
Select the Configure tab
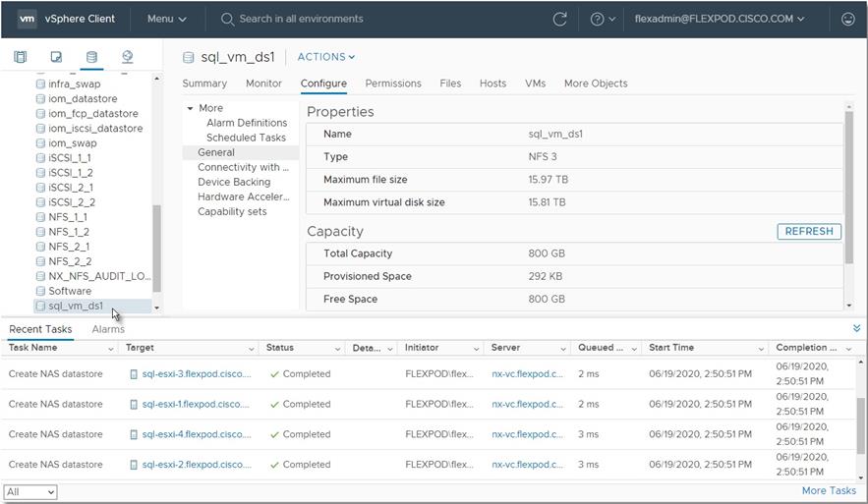323,84
